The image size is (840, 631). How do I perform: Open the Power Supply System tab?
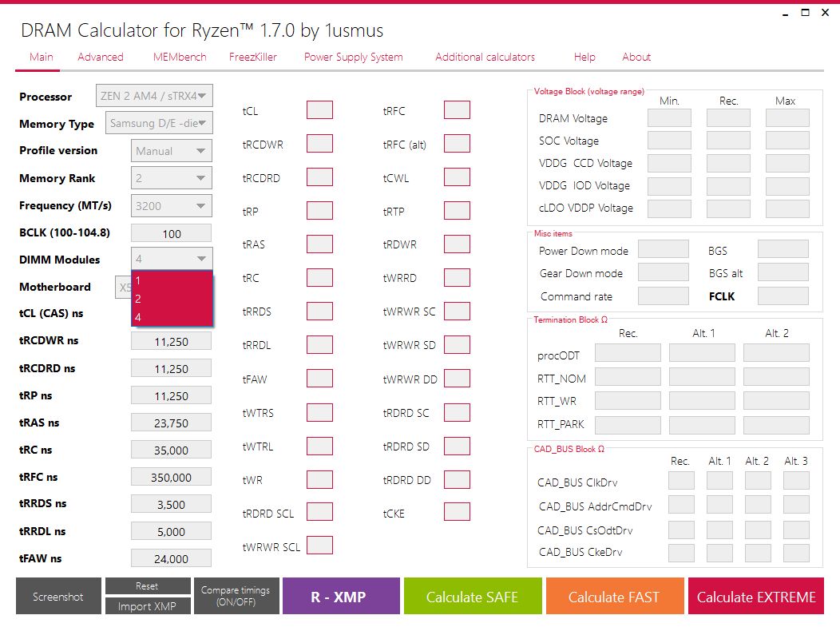354,57
